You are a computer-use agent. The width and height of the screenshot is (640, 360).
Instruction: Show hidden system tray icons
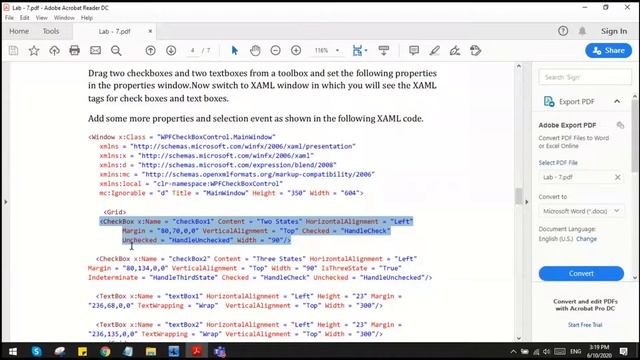tap(513, 351)
